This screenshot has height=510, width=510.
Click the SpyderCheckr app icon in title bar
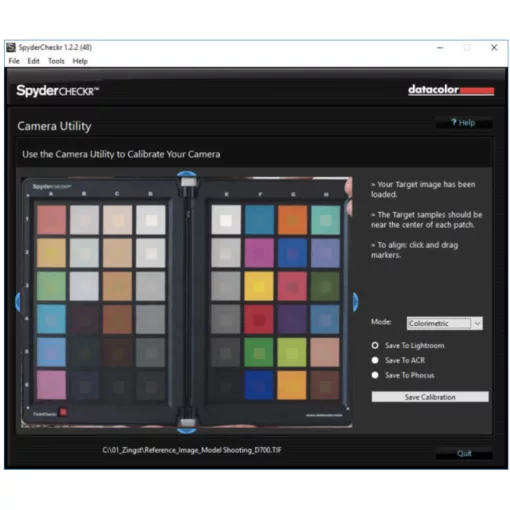11,47
